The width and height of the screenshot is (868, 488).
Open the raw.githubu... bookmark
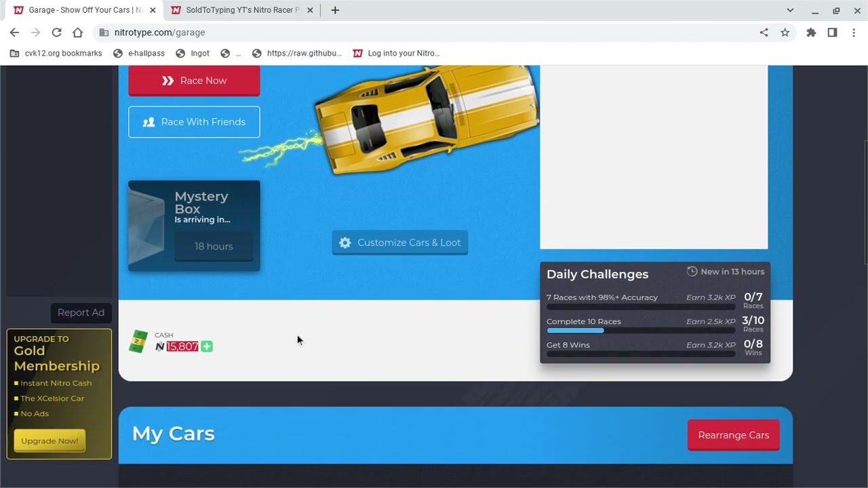tap(297, 53)
